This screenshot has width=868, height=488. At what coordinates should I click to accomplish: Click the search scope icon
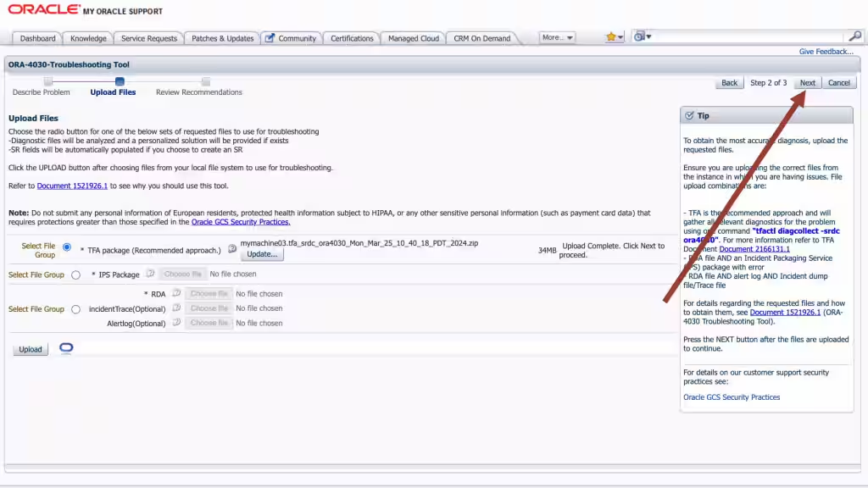click(639, 36)
